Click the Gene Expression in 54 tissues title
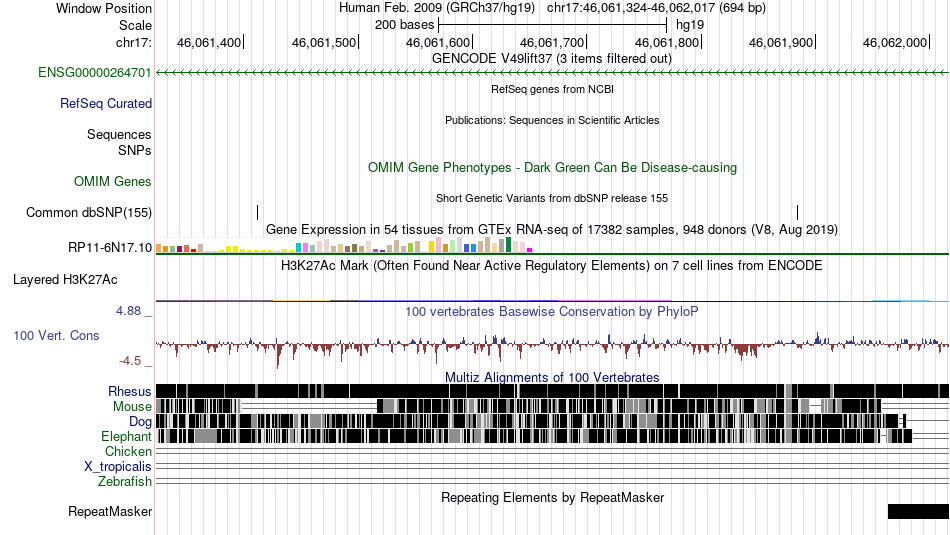The image size is (950, 535). tap(552, 230)
